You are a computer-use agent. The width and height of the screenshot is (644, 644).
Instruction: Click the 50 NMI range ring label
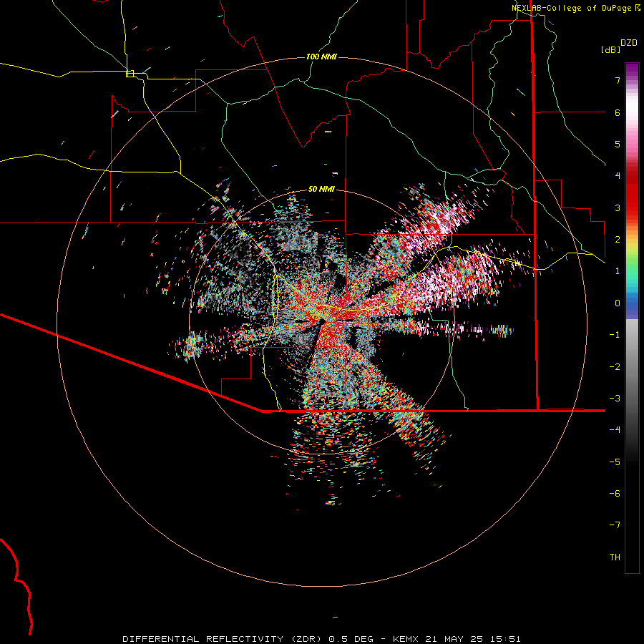[x=321, y=189]
